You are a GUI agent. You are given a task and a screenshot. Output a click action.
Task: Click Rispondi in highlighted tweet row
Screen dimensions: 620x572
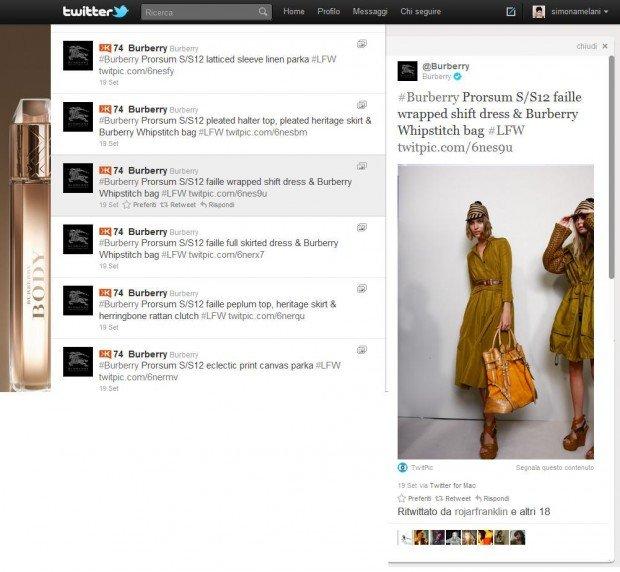[217, 205]
